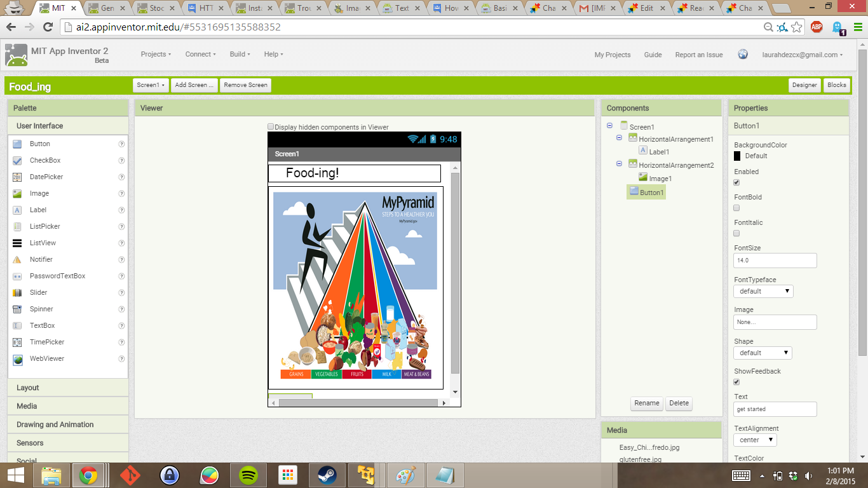Open the account email dropdown

[803, 55]
